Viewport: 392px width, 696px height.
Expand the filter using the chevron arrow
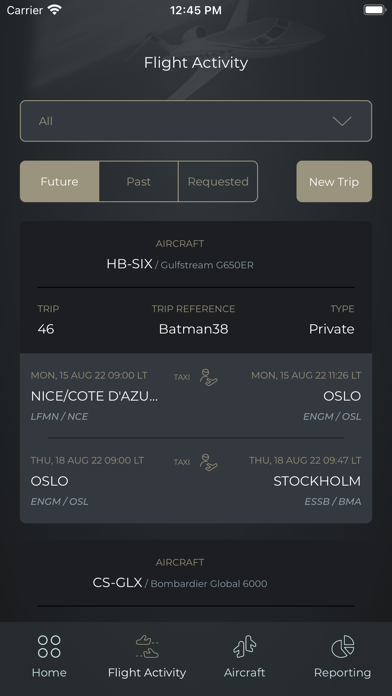coord(342,121)
